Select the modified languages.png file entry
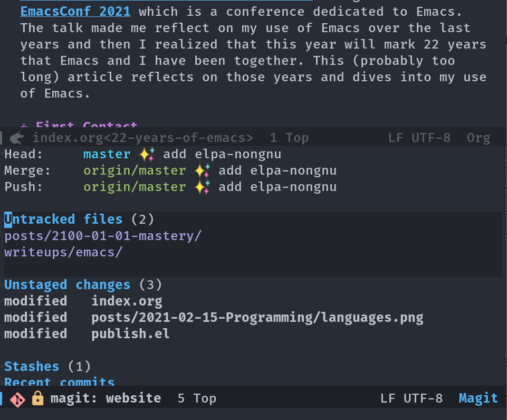Viewport: 507px width, 420px height. tap(214, 318)
